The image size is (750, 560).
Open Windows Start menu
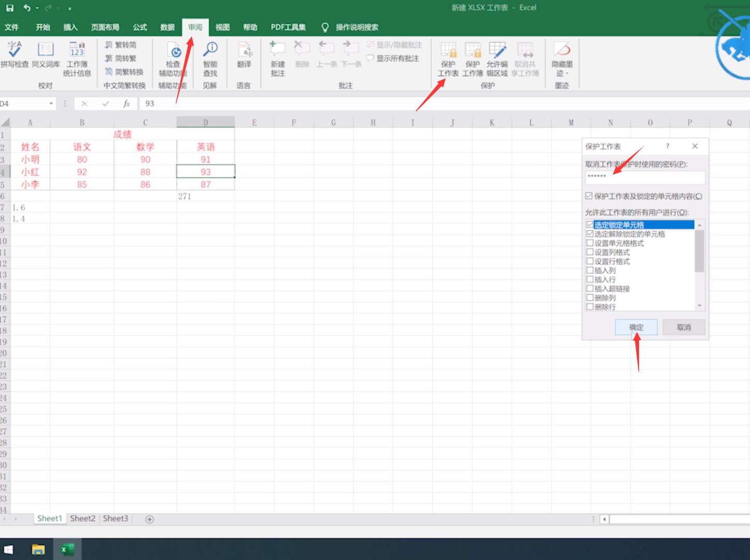tap(9, 549)
